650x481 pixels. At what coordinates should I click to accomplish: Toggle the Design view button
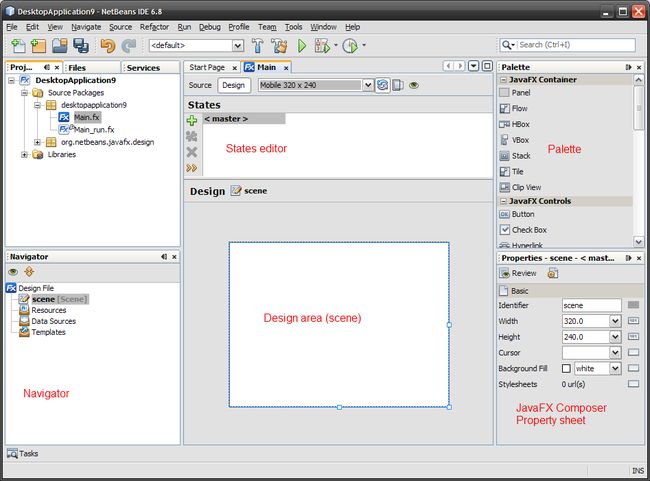pos(233,85)
